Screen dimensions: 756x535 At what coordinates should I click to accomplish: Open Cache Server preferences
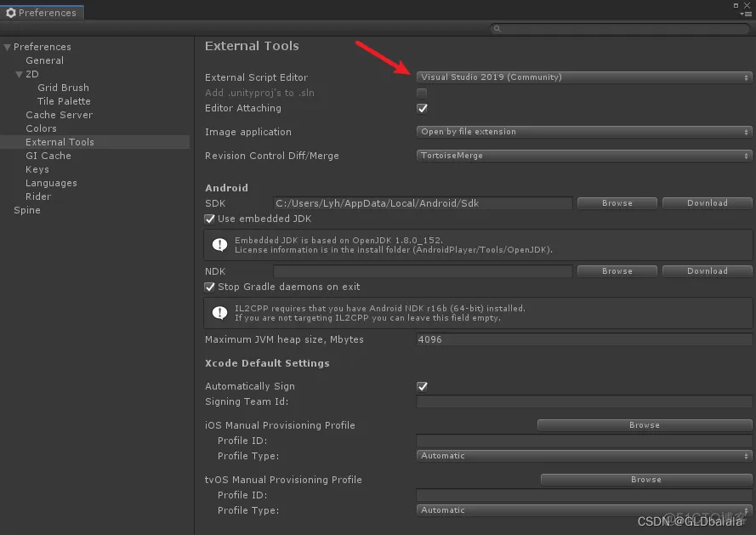coord(60,115)
